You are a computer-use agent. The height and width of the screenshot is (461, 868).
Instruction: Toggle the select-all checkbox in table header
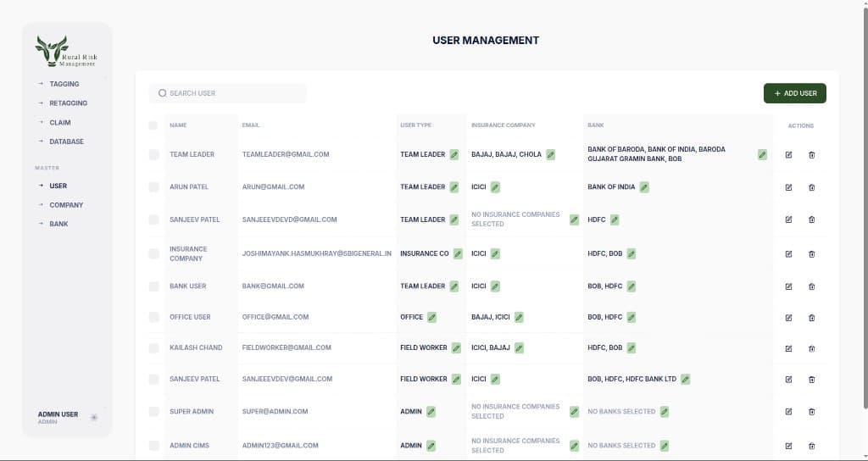153,125
